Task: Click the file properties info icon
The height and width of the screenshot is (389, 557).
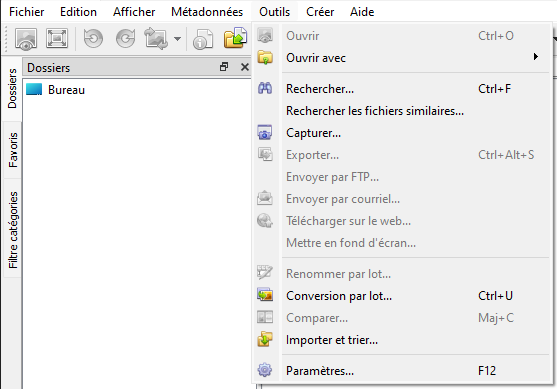Action: [x=203, y=39]
